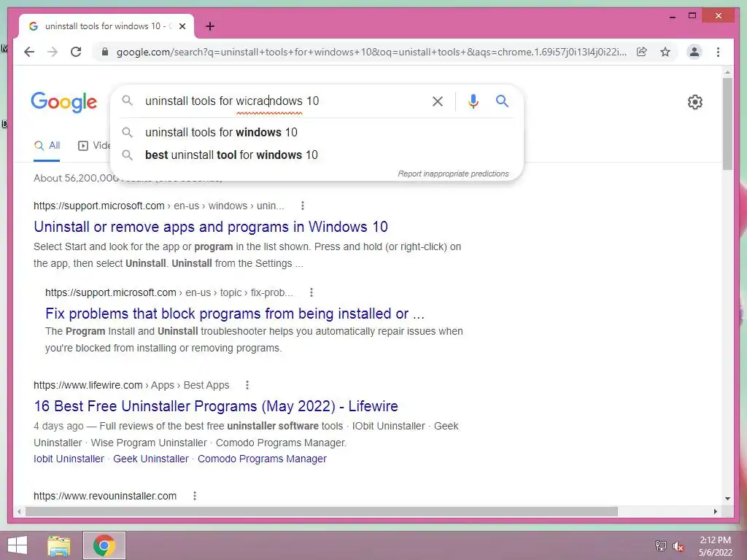Select the browser tab 'uninstall tools for windows 10'
The width and height of the screenshot is (747, 560).
(107, 26)
